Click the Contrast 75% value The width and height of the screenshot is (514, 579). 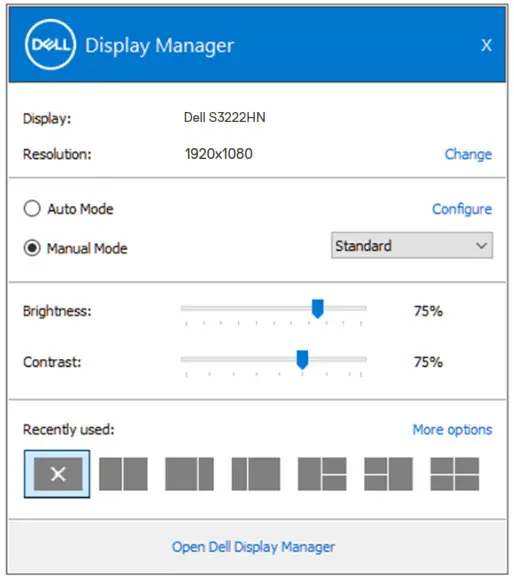(x=428, y=362)
